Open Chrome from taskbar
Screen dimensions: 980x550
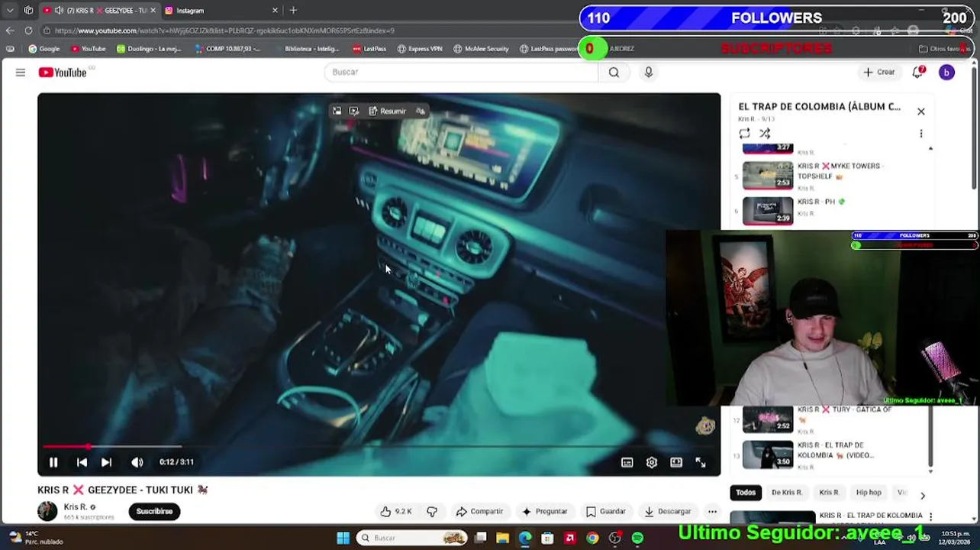(x=592, y=539)
